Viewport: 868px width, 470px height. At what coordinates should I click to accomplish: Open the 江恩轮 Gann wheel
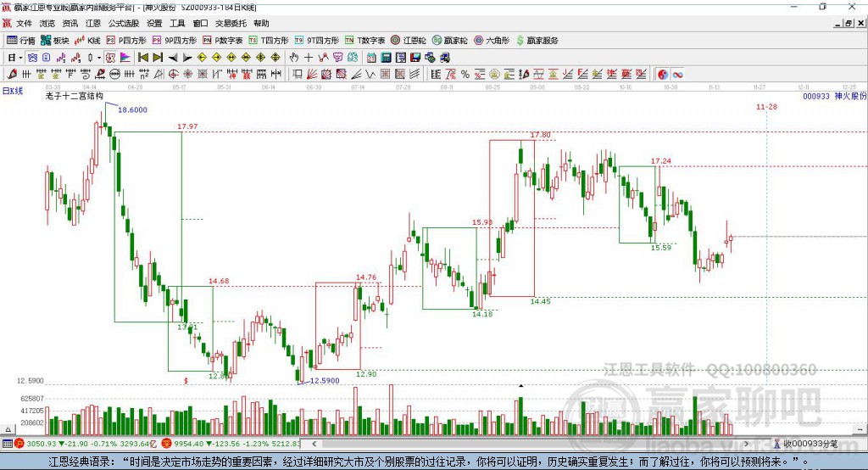tap(409, 41)
